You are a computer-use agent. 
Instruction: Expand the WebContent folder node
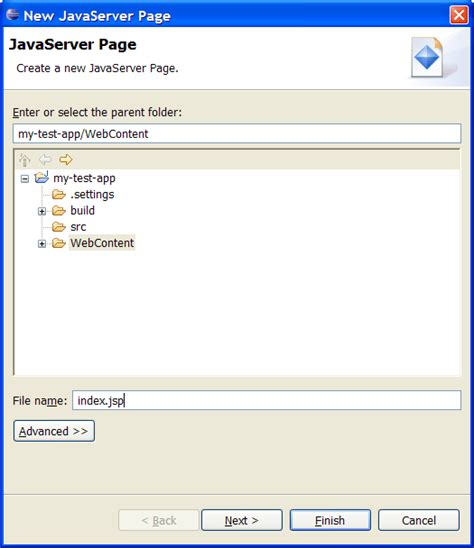42,244
